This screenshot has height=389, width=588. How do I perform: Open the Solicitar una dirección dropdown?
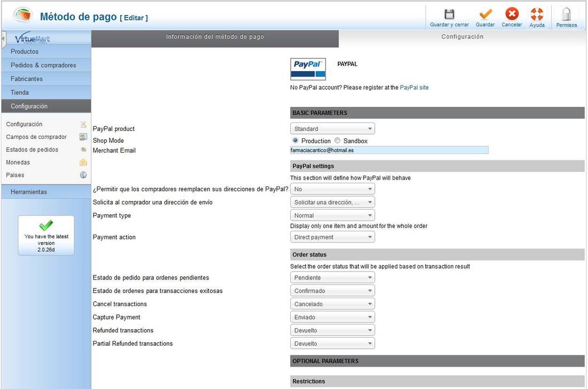(332, 202)
